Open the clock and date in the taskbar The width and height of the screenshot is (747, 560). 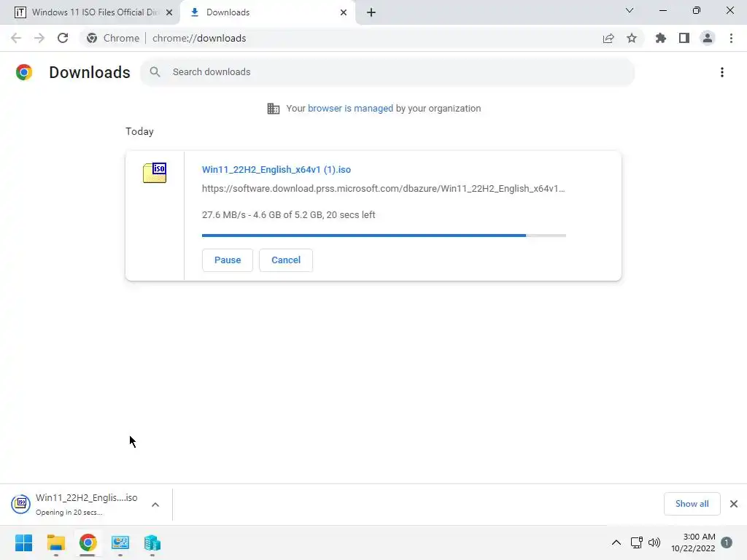[693, 542]
